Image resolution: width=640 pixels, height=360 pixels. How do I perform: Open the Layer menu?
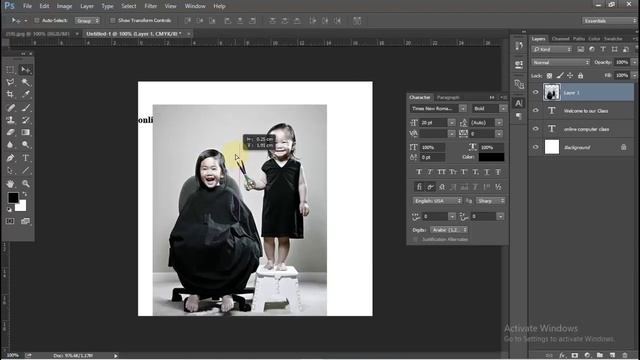[87, 6]
